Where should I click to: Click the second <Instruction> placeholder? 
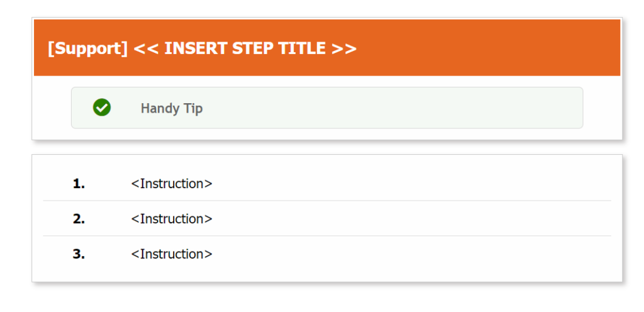pyautogui.click(x=172, y=219)
